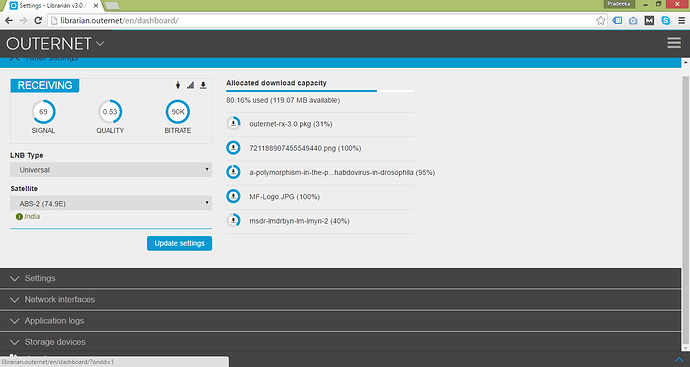Reload the page with the refresh icon
Image resolution: width=690 pixels, height=367 pixels.
click(x=38, y=20)
